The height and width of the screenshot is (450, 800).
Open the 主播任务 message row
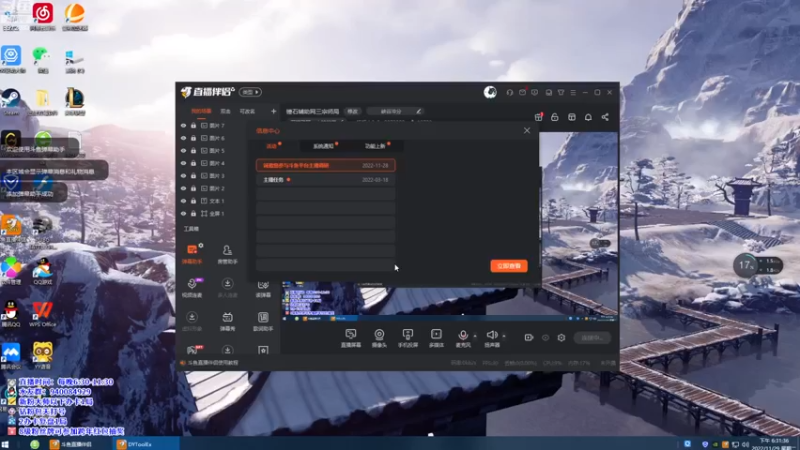326,180
